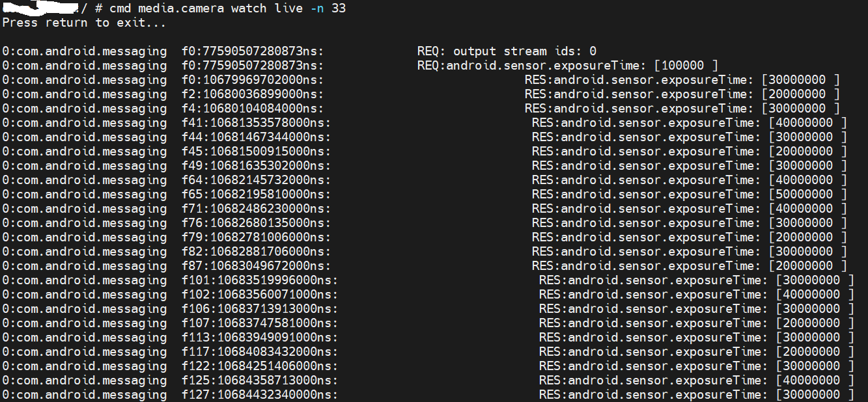Click the number 33 in the command
Screen dimensions: 868x402
click(339, 8)
